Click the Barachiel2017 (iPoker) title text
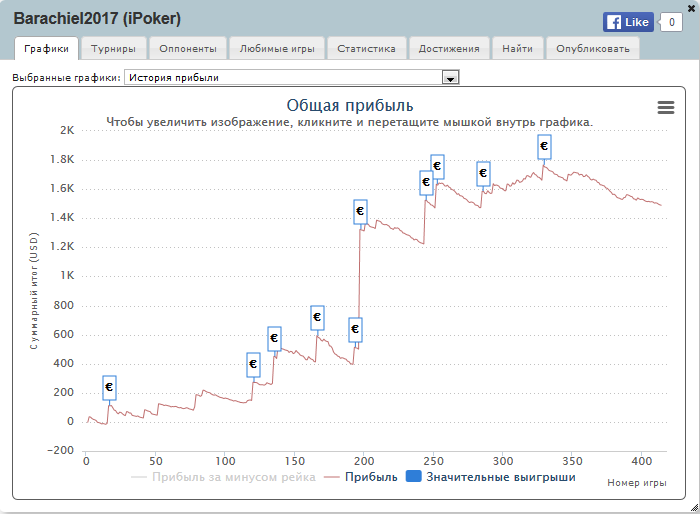Image resolution: width=700 pixels, height=514 pixels. click(x=97, y=19)
